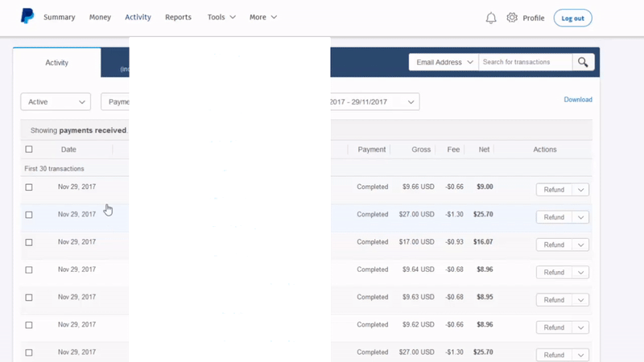Click the $9.00 net amount
This screenshot has height=362, width=644.
[x=485, y=187]
